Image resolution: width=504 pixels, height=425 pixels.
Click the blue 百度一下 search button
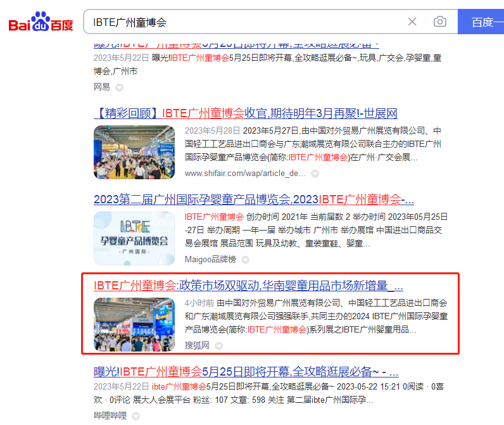(481, 22)
